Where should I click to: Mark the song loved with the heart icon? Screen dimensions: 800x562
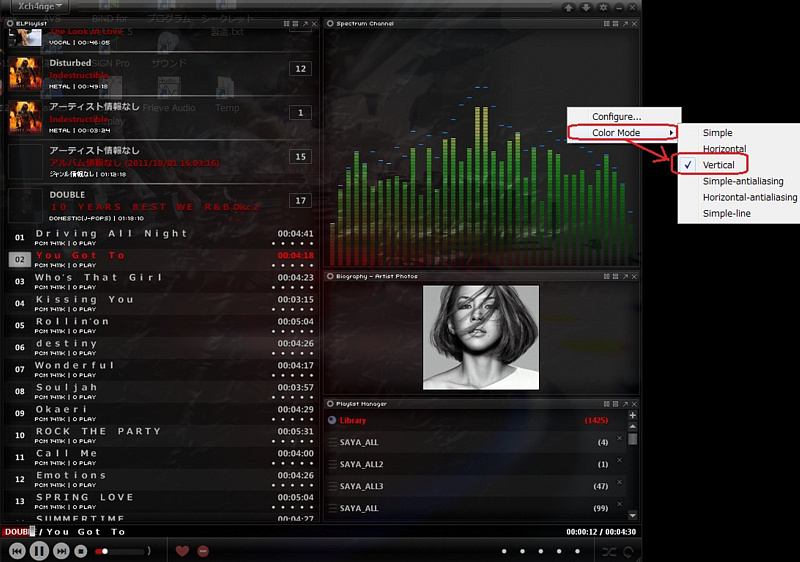tap(182, 551)
